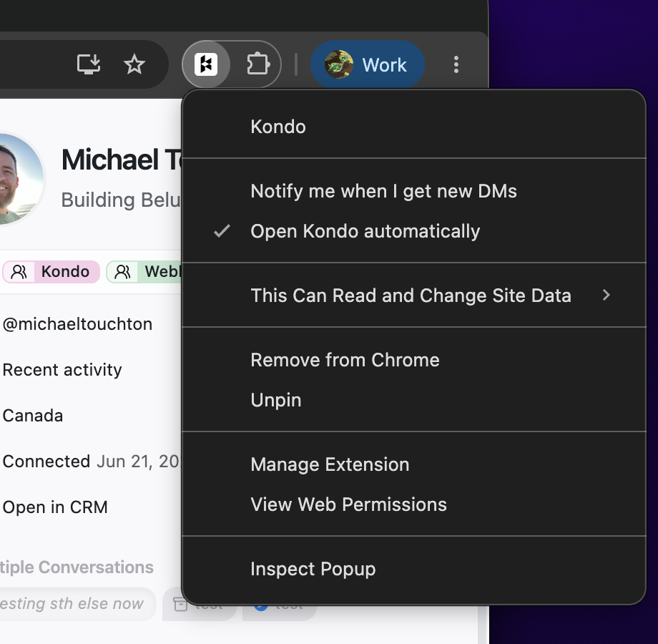Bookmark this page with the star icon
The image size is (658, 644).
[x=134, y=64]
